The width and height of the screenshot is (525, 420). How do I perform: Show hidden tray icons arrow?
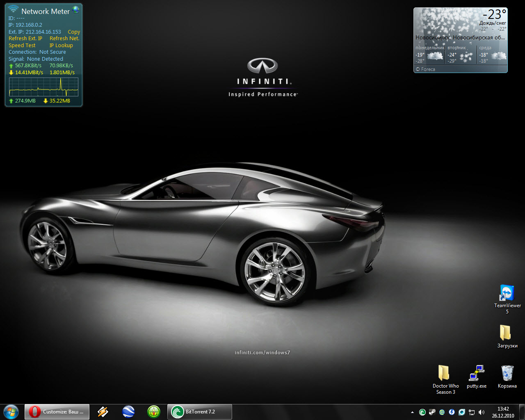point(412,412)
